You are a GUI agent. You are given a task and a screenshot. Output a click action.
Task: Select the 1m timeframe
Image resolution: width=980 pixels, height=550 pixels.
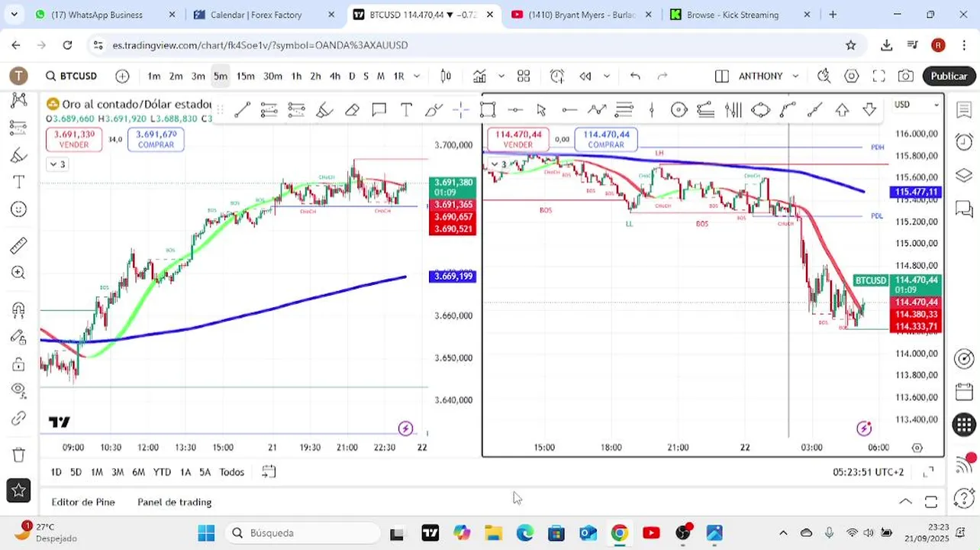[153, 76]
